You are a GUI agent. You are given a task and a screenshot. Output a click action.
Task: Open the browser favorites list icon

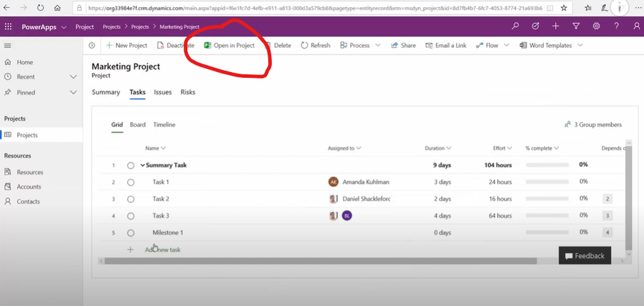tap(588, 8)
